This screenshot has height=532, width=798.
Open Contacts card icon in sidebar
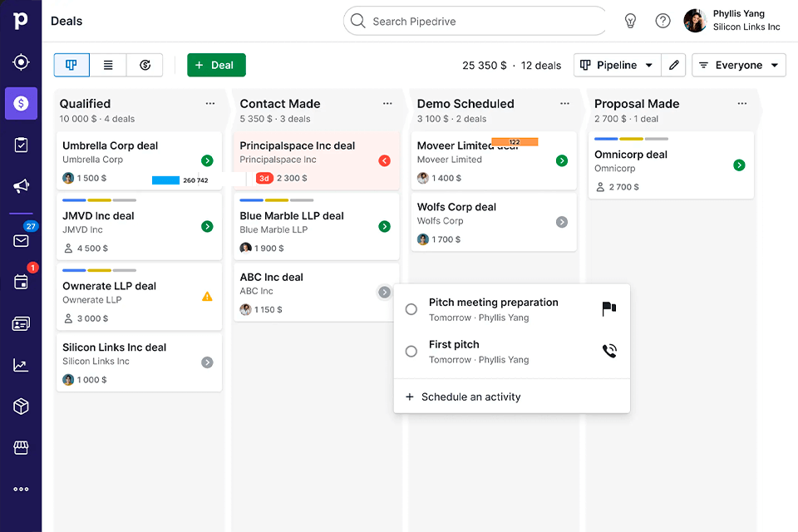[21, 324]
